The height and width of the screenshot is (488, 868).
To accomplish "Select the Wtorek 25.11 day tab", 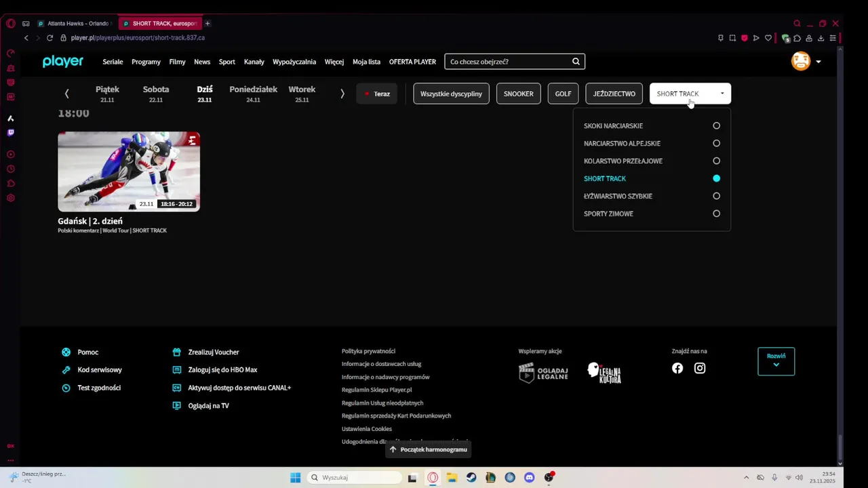I will pos(302,94).
